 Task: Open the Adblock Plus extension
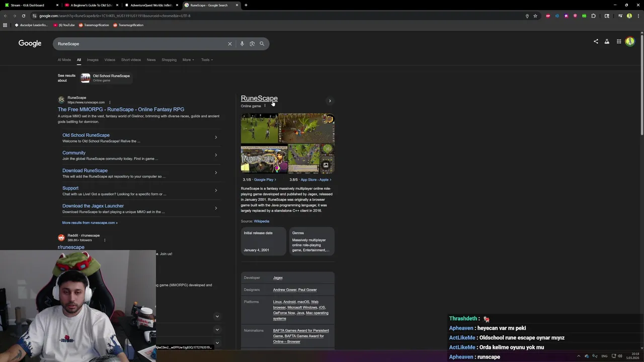548,16
